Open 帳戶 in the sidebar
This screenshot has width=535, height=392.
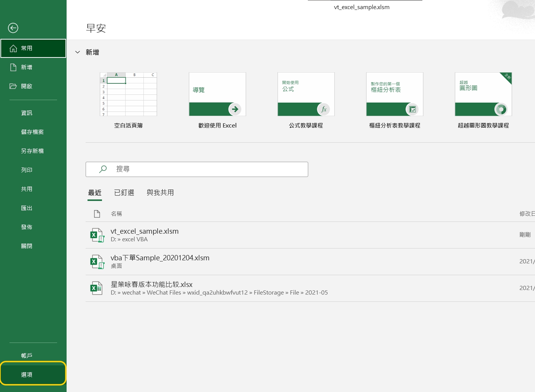[33, 356]
